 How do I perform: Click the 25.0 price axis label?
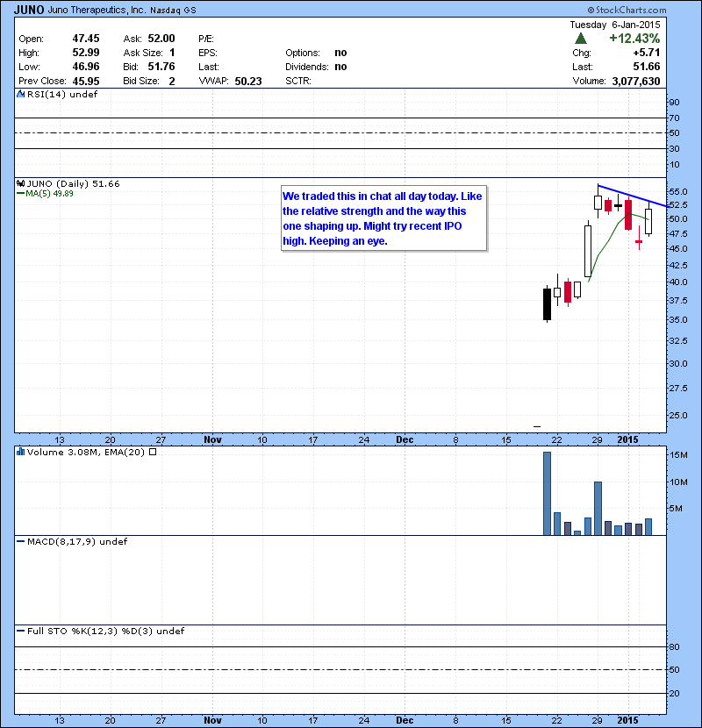tap(678, 416)
